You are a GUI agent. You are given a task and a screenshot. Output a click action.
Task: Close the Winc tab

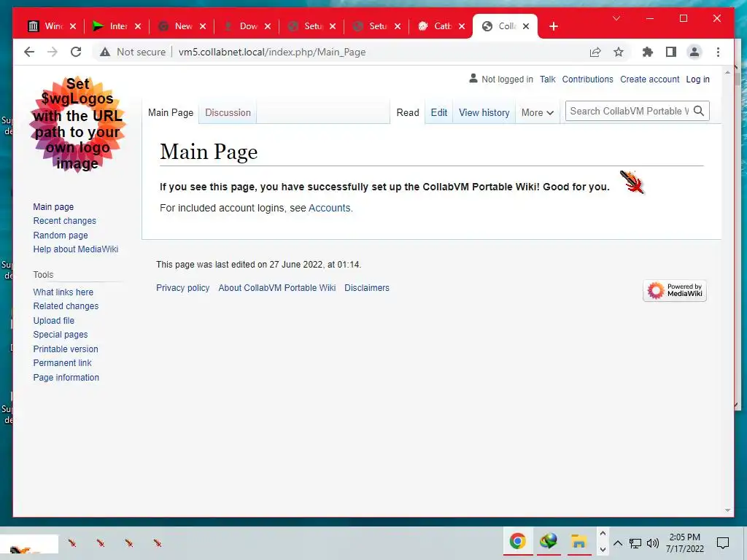click(73, 26)
